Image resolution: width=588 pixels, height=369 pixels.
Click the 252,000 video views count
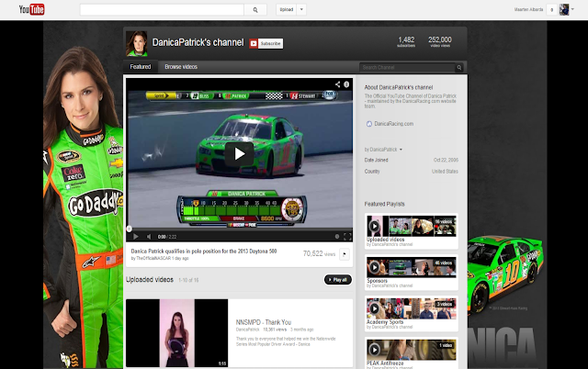[x=440, y=41]
